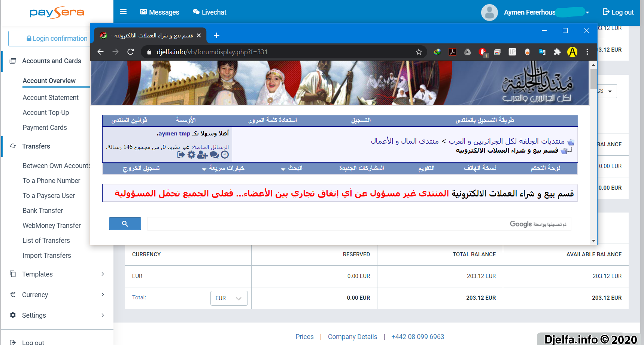Open Import Transfers
The width and height of the screenshot is (644, 345).
click(47, 256)
